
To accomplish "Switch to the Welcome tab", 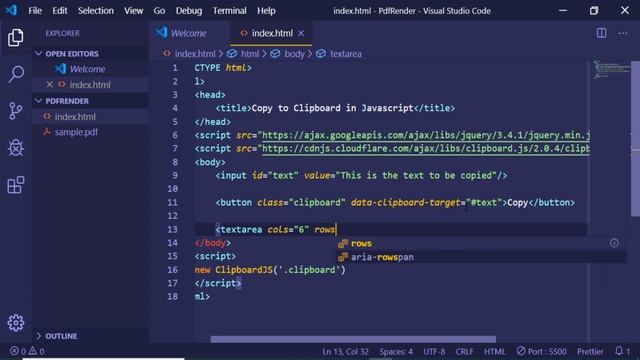I will coord(189,33).
